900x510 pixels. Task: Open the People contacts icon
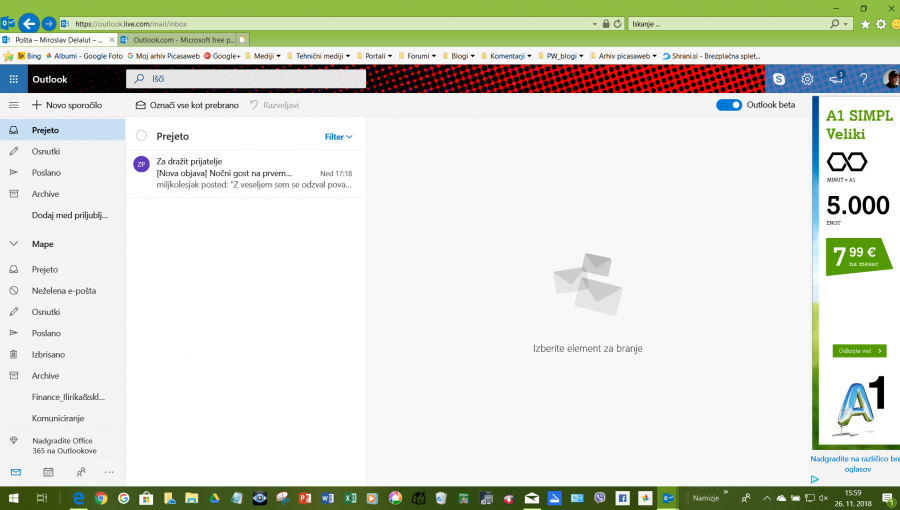point(80,471)
